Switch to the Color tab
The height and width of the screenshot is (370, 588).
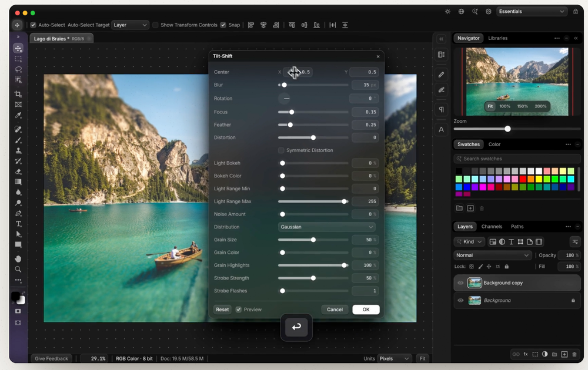pos(495,144)
